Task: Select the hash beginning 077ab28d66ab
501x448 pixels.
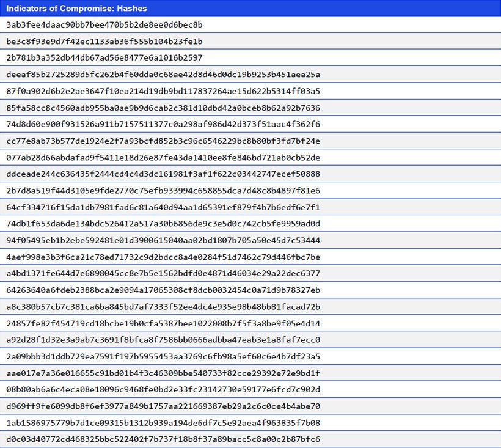Action: 163,157
